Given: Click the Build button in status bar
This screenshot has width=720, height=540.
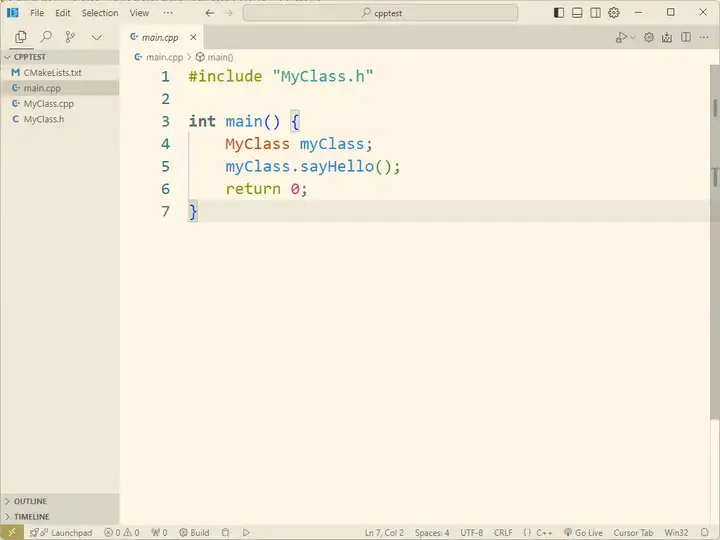Looking at the screenshot, I should (194, 533).
